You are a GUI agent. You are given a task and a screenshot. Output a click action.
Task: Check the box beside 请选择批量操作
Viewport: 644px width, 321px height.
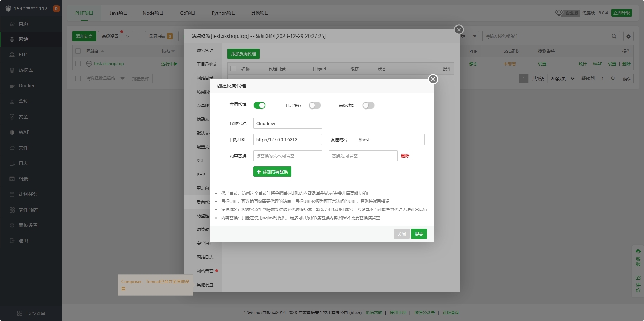pyautogui.click(x=78, y=79)
